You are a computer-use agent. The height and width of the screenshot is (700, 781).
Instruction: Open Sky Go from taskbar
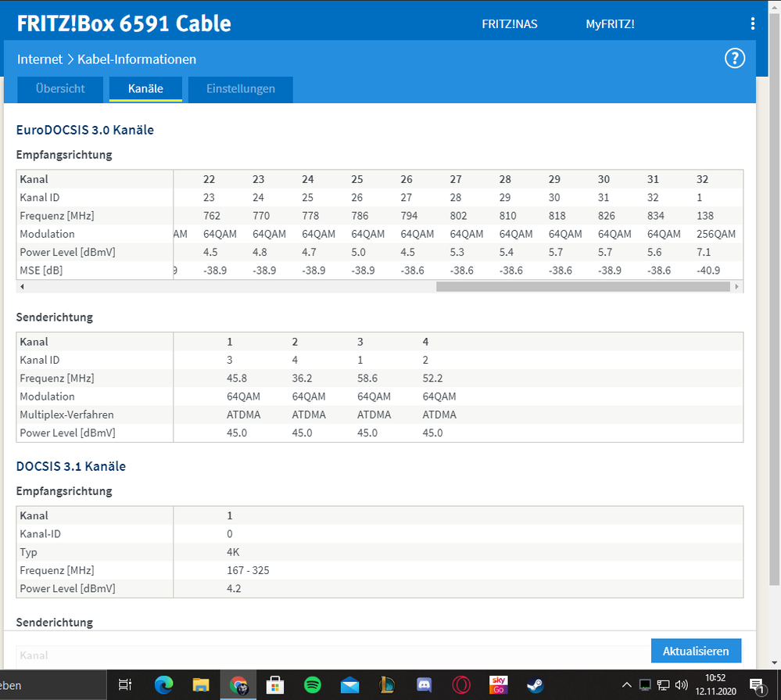(498, 684)
